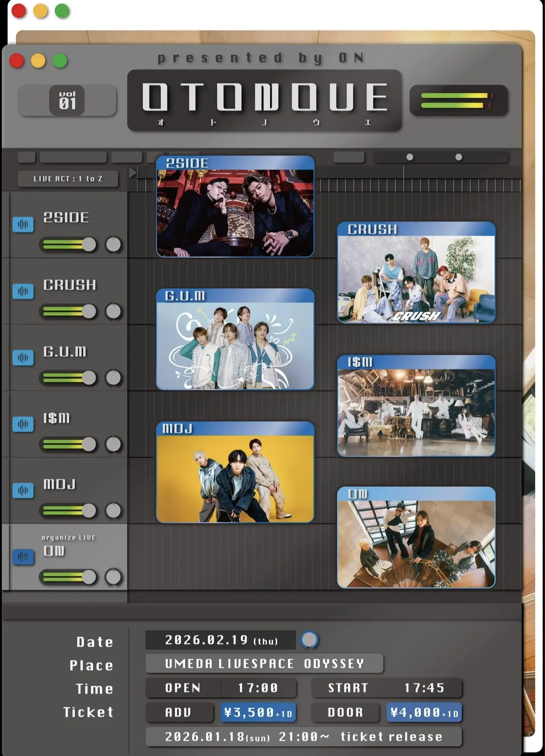Screen dimensions: 545x756
Task: Open the LIVE ACT : 1 to Z selector
Action: click(68, 179)
